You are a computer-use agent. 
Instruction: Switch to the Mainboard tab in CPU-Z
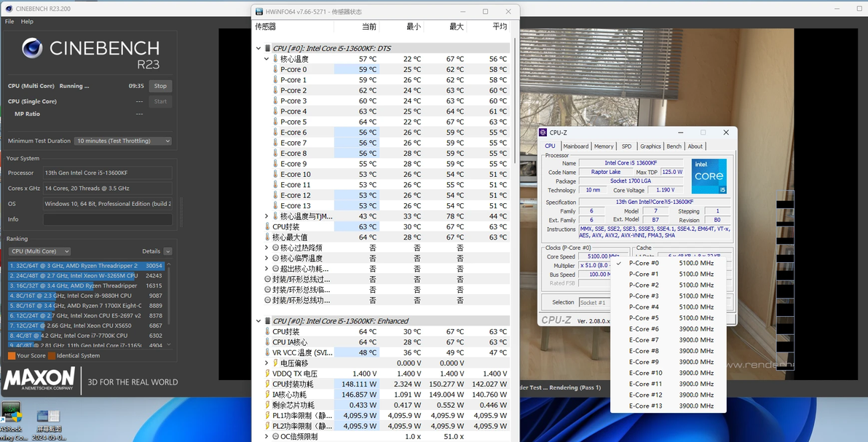tap(576, 146)
